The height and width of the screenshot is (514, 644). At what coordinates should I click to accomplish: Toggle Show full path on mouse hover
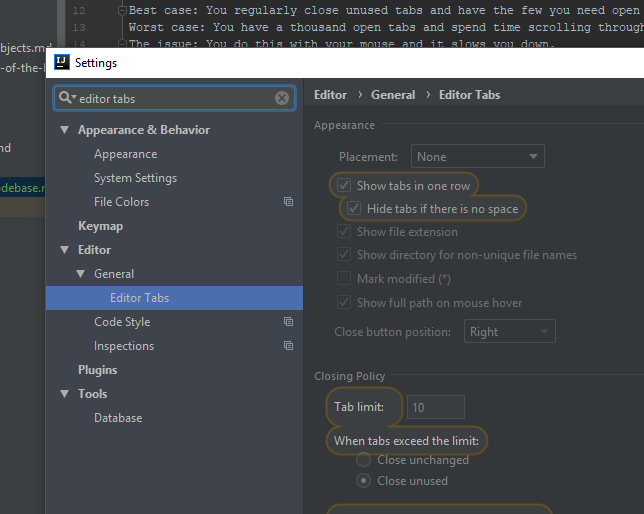tap(344, 302)
